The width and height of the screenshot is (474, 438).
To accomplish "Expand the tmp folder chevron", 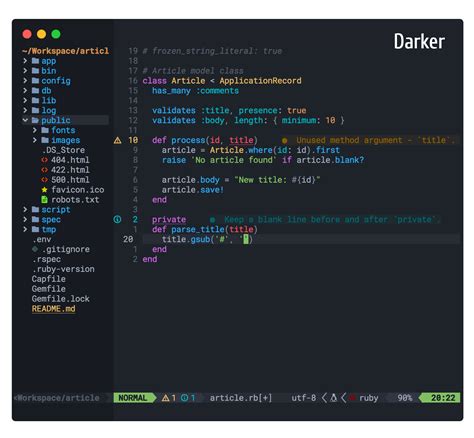I will point(25,229).
